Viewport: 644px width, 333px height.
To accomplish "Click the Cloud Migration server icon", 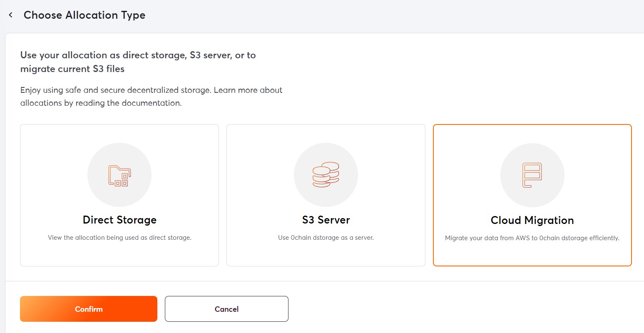I will [x=532, y=175].
